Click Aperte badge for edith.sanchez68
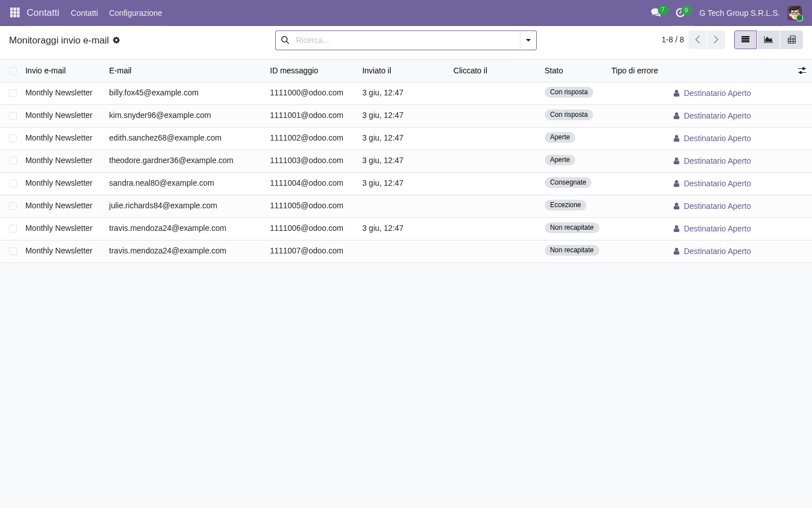Image resolution: width=812 pixels, height=508 pixels. click(559, 137)
